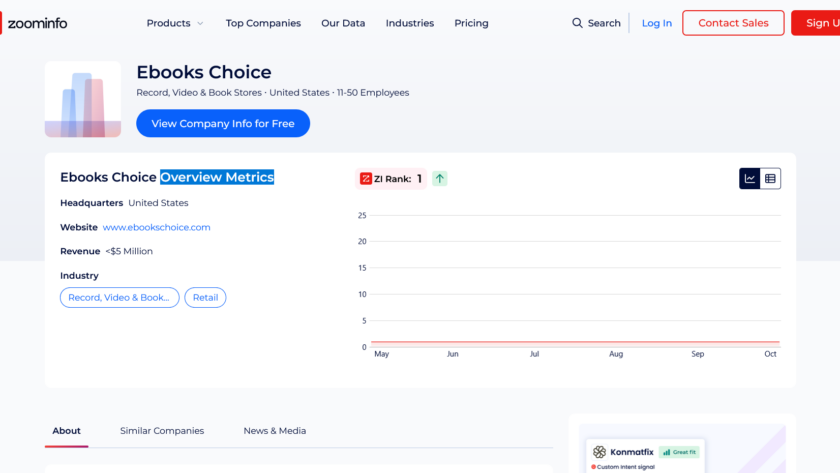Image resolution: width=840 pixels, height=473 pixels.
Task: Switch to Similar Companies tab
Action: (x=162, y=431)
